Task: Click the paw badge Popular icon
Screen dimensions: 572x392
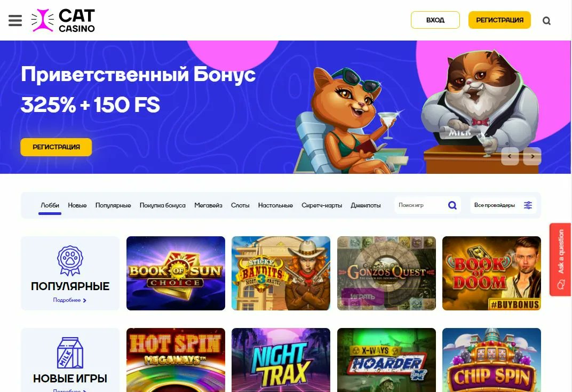Action: (70, 260)
